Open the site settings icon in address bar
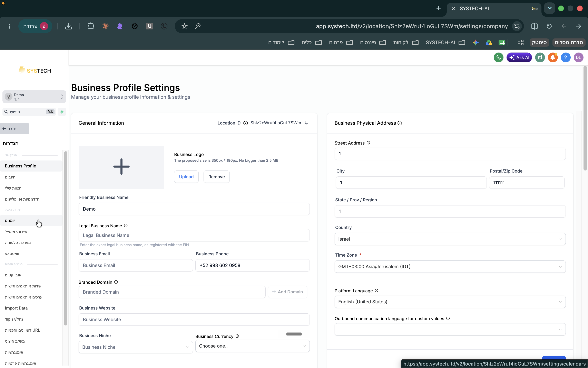Image resolution: width=588 pixels, height=368 pixels. (517, 26)
